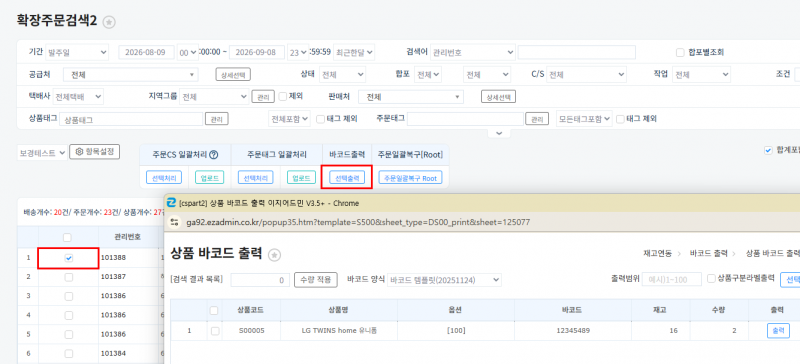This screenshot has height=364, width=800.
Task: Favorite the 확장주문검색2 page with the star
Action: point(109,22)
